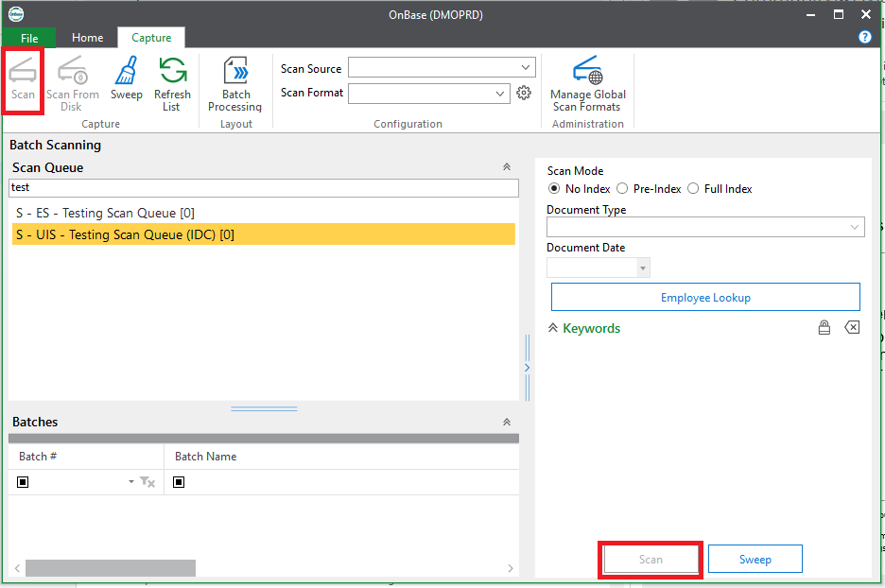The image size is (885, 588).
Task: Select the No Index scan mode
Action: 554,188
